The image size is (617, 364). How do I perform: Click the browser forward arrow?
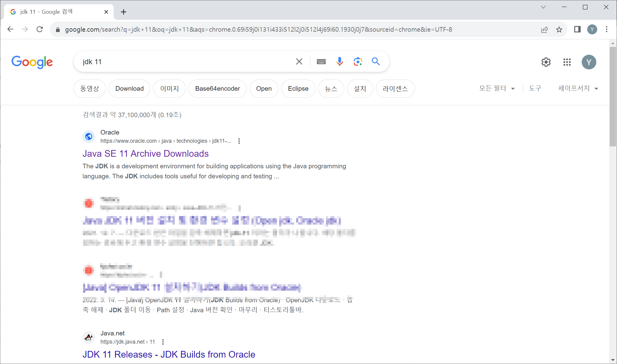click(x=25, y=29)
